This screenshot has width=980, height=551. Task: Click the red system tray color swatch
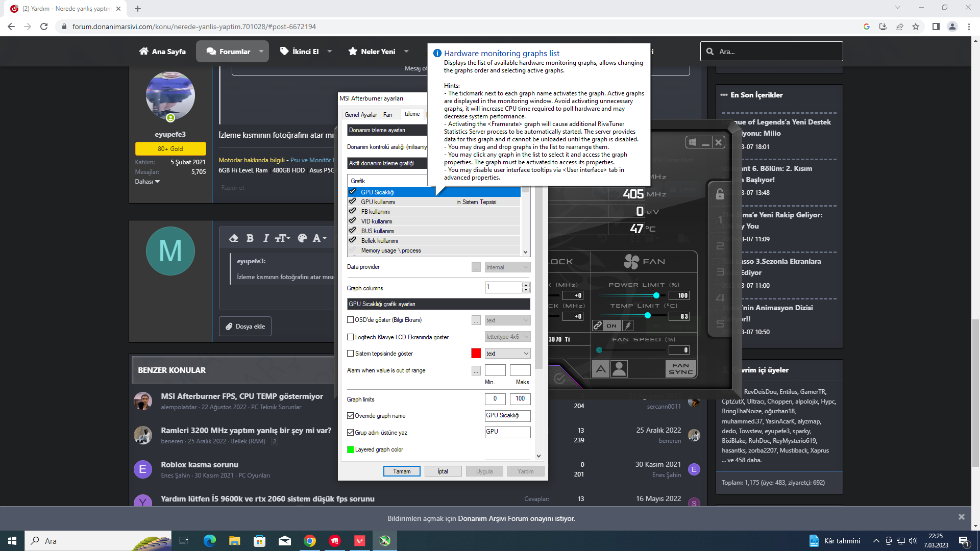[x=476, y=354]
